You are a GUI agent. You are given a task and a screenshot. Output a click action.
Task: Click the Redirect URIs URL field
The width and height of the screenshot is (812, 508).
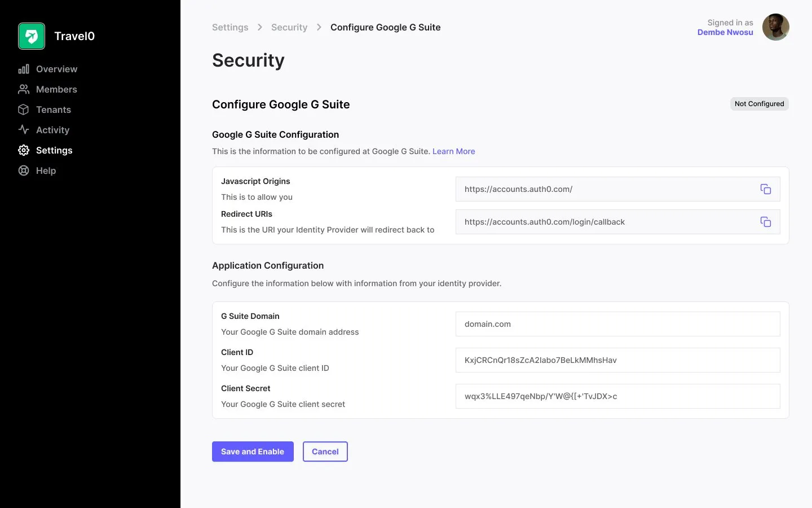point(618,222)
